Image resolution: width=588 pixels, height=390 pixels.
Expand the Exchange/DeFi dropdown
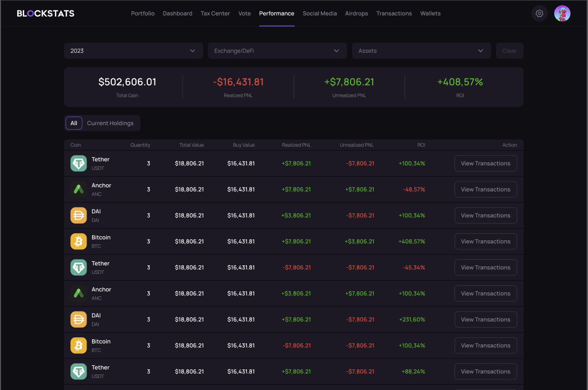pos(277,51)
